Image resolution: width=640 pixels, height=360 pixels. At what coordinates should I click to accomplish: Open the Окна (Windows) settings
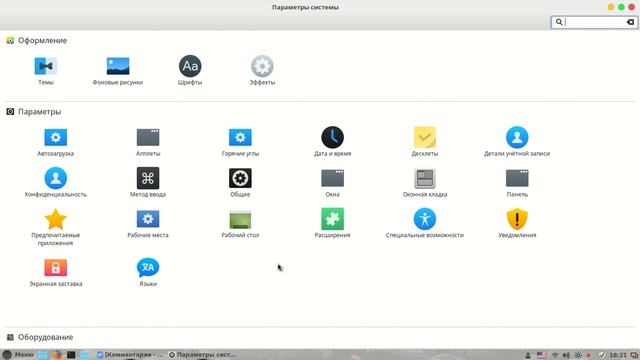pos(332,183)
